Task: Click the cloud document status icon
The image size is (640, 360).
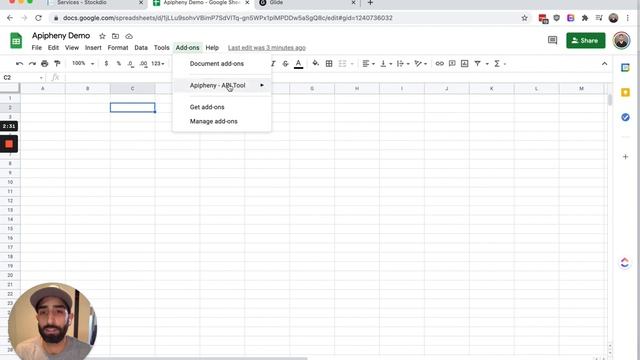Action: coord(129,36)
